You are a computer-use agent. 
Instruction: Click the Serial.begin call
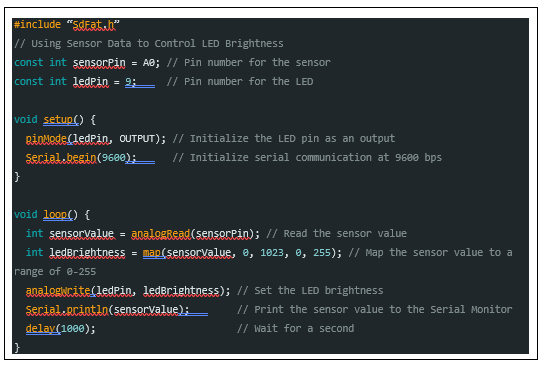coord(61,157)
